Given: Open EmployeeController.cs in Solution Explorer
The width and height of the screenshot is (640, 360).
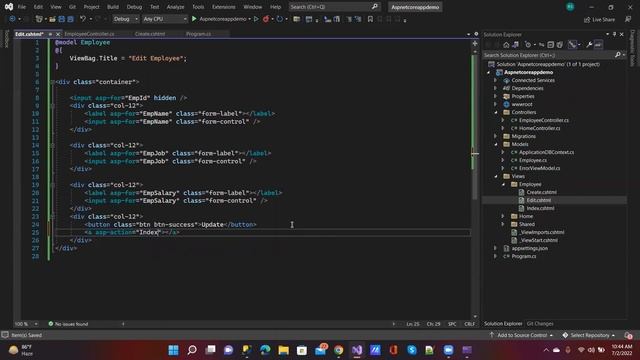Looking at the screenshot, I should coord(544,120).
